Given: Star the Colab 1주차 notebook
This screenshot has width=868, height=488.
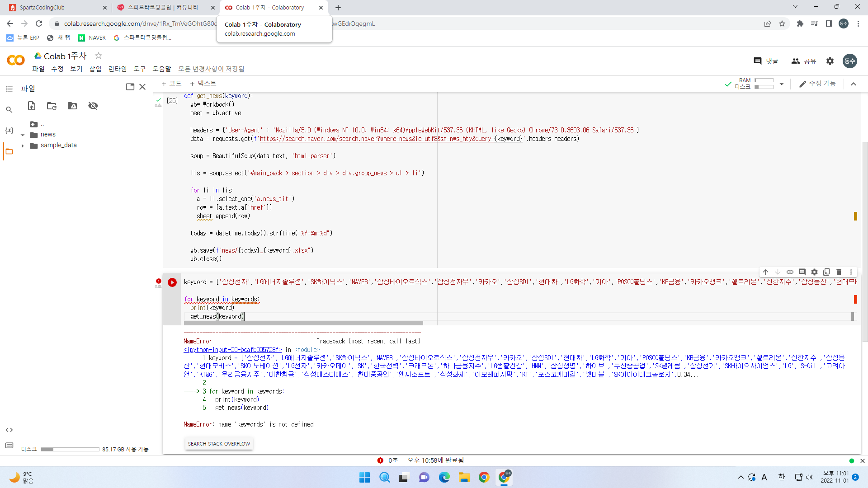Looking at the screenshot, I should pos(99,56).
